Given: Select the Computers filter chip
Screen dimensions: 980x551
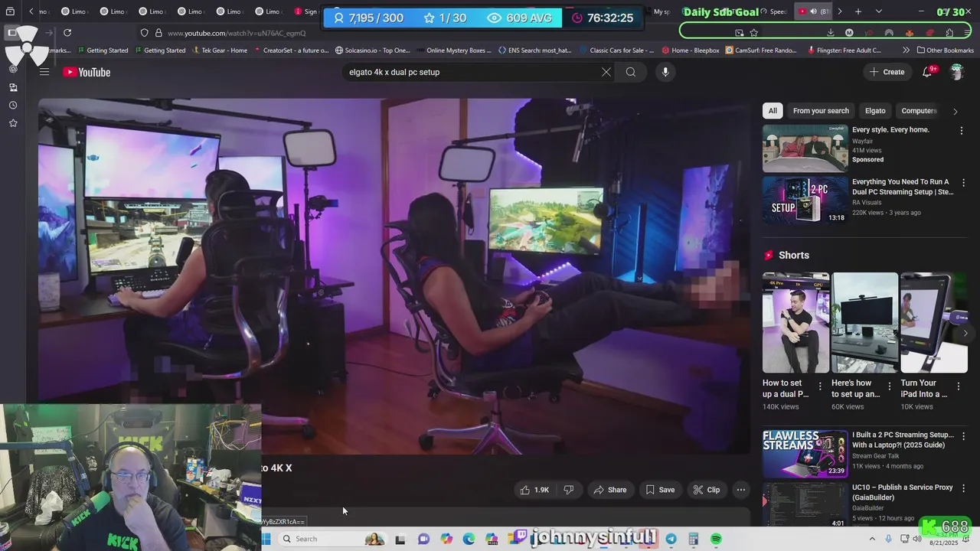Looking at the screenshot, I should pos(918,111).
